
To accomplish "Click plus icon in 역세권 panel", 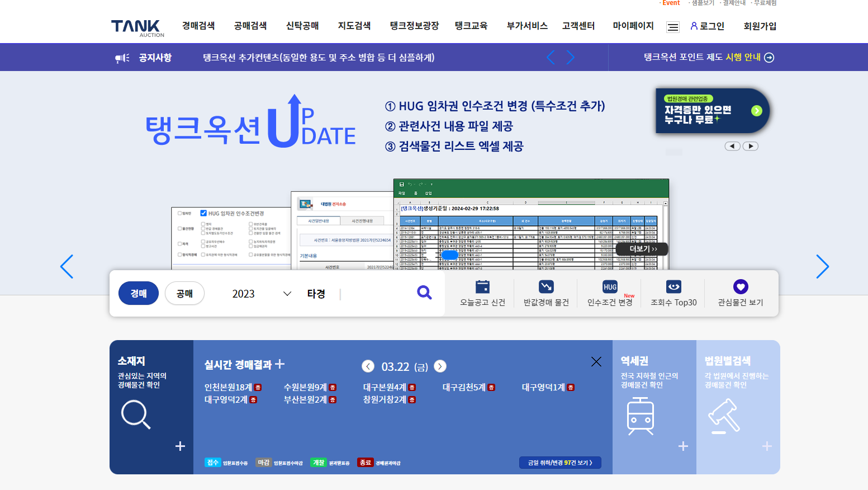I will [683, 446].
